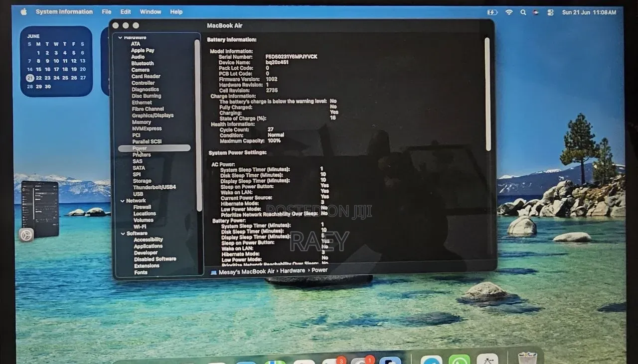The width and height of the screenshot is (638, 364).
Task: Select Applications under Software
Action: pos(148,246)
